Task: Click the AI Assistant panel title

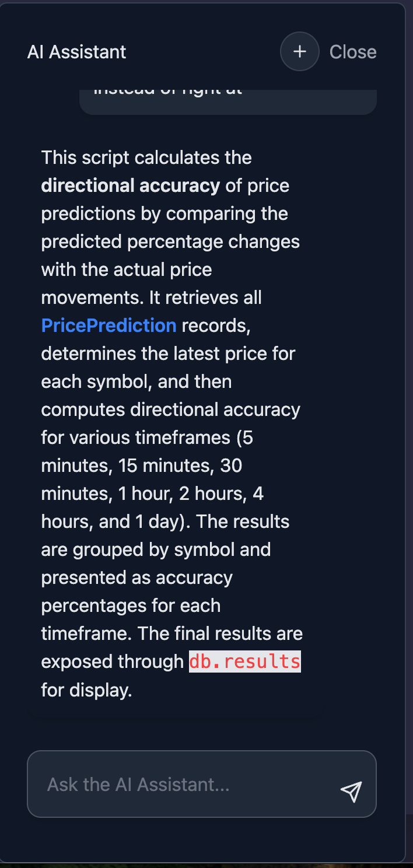Action: click(76, 52)
